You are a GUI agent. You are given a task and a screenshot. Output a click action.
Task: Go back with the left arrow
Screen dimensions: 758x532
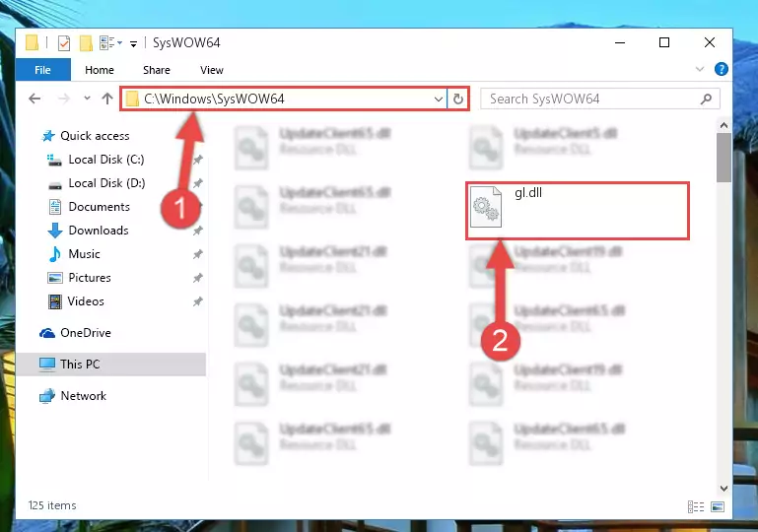point(34,100)
